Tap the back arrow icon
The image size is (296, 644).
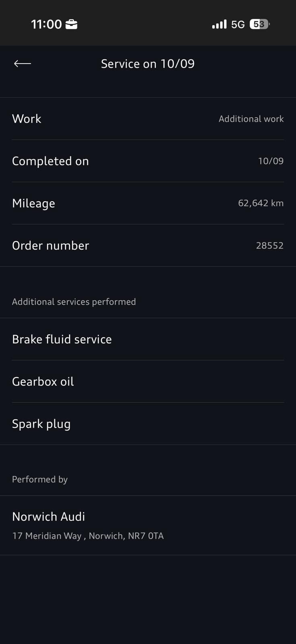pos(23,64)
